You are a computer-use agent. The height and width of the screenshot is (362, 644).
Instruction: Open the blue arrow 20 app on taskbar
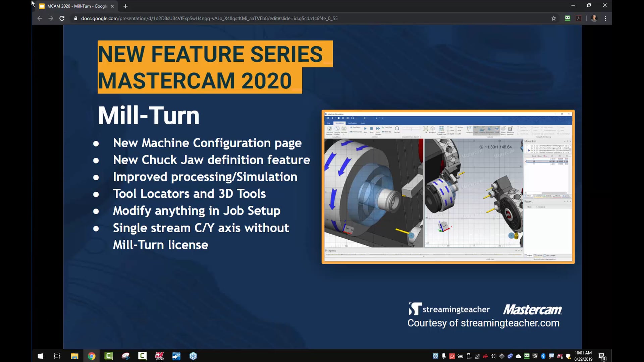coord(176,356)
